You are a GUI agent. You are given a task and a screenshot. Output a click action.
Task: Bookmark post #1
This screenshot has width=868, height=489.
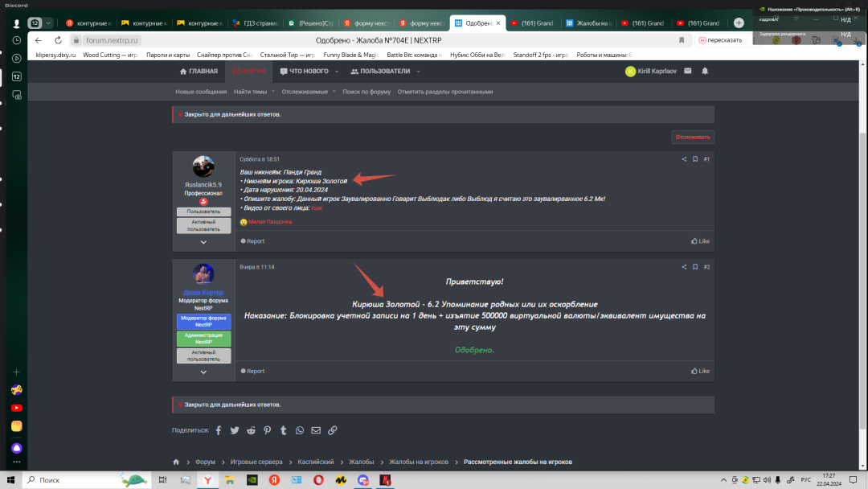(x=694, y=159)
